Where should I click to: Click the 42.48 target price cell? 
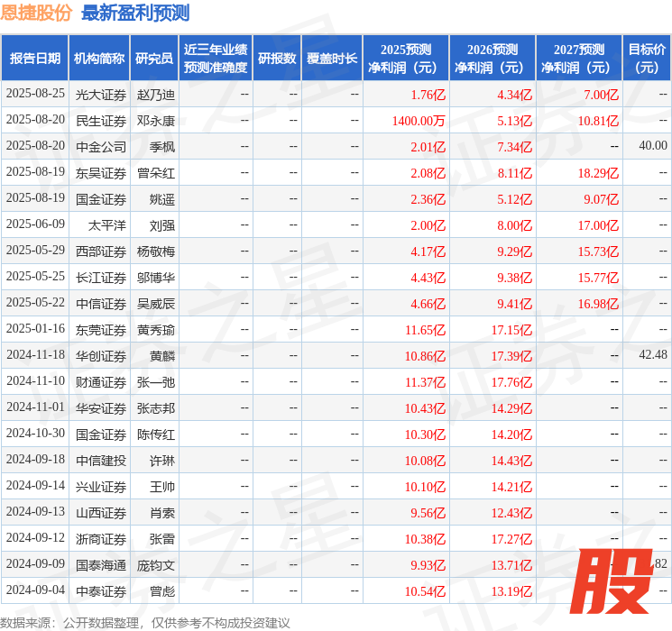[652, 355]
